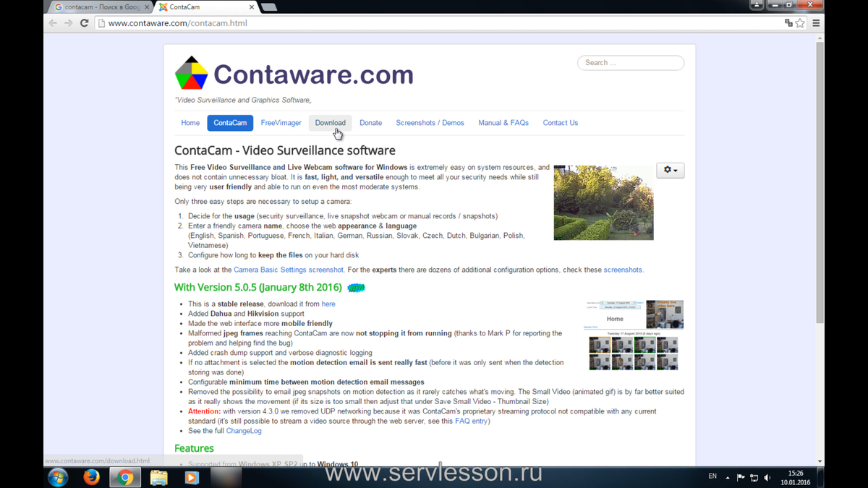Click the translate page icon in the address bar
The image size is (868, 488).
(x=788, y=23)
